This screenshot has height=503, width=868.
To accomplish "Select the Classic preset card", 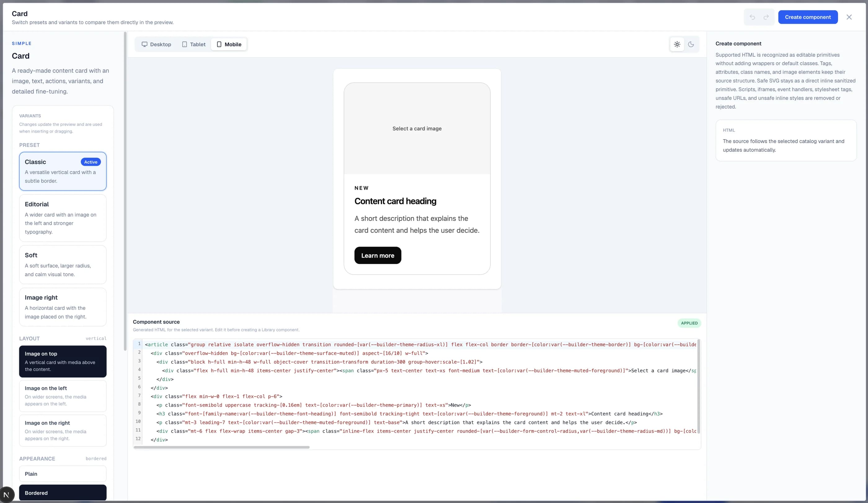I will click(63, 171).
